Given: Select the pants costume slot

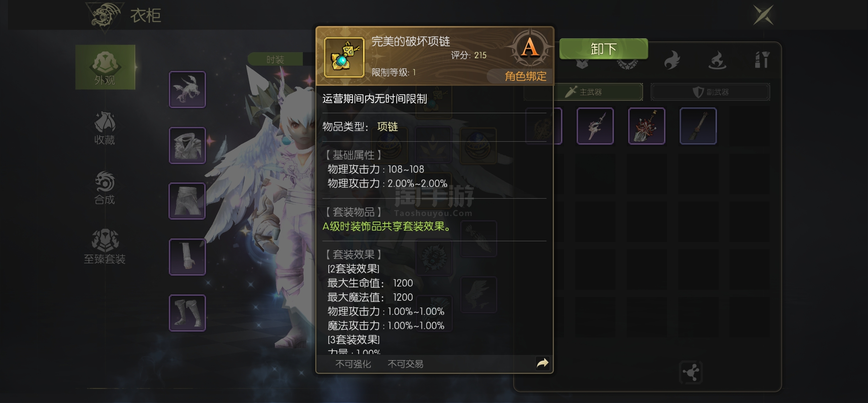Looking at the screenshot, I should [187, 201].
